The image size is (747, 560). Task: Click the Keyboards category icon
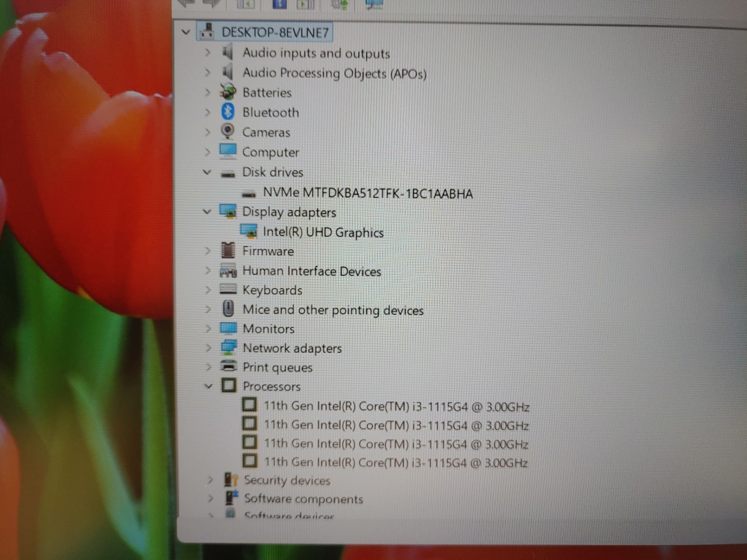(228, 289)
